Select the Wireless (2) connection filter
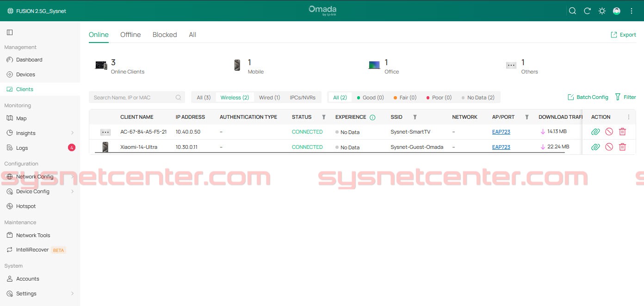The height and width of the screenshot is (306, 644). tap(235, 98)
